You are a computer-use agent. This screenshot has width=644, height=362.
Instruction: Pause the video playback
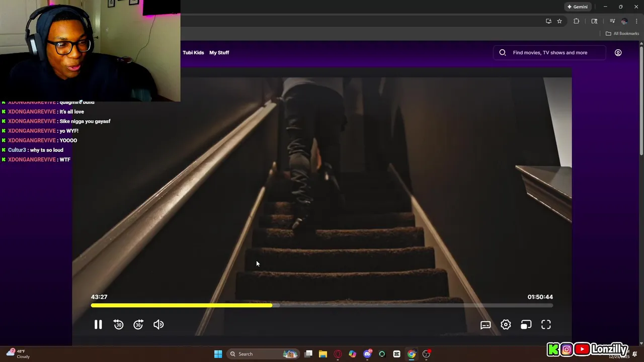pyautogui.click(x=98, y=325)
